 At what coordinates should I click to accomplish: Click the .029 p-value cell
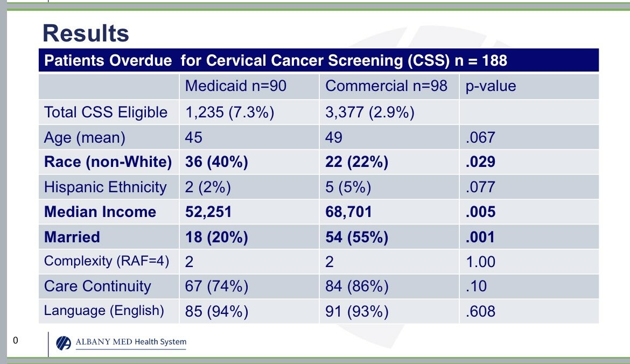[480, 162]
